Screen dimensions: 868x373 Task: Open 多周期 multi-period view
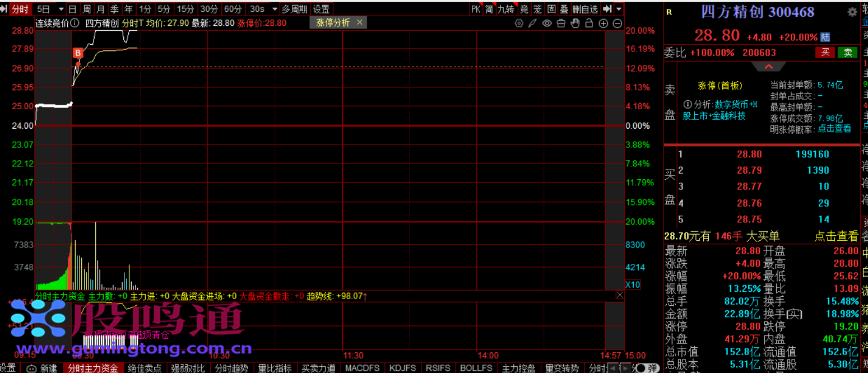point(295,9)
